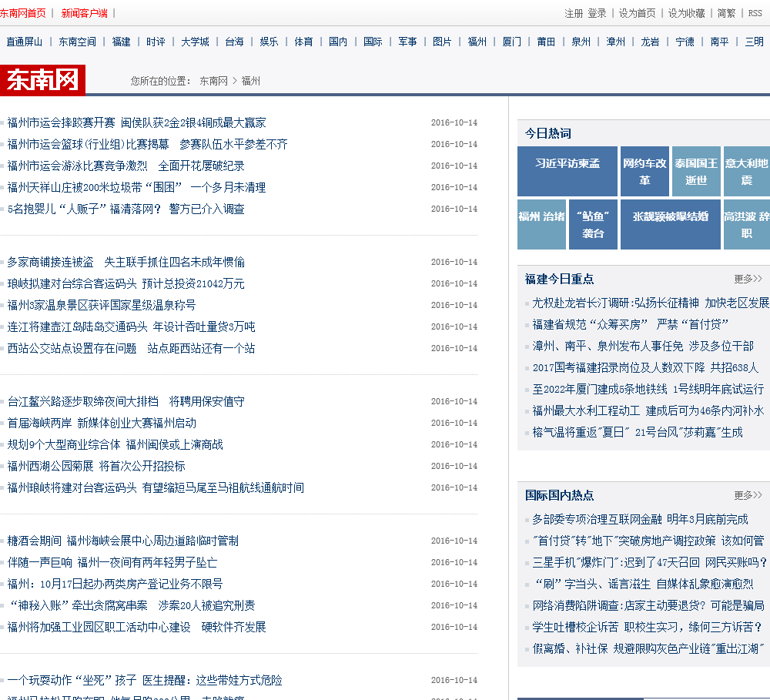770x700 pixels.
Task: Go to 东南空间 nav item
Action: pyautogui.click(x=78, y=42)
